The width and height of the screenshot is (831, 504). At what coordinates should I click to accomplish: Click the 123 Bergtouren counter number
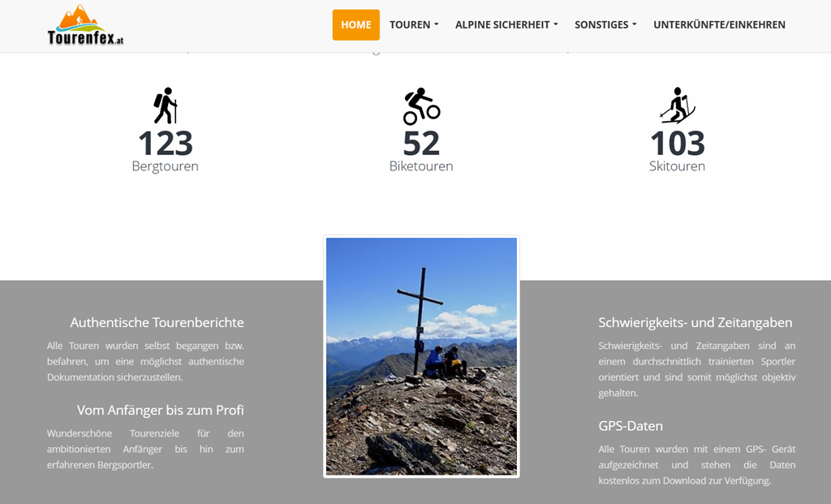[166, 144]
